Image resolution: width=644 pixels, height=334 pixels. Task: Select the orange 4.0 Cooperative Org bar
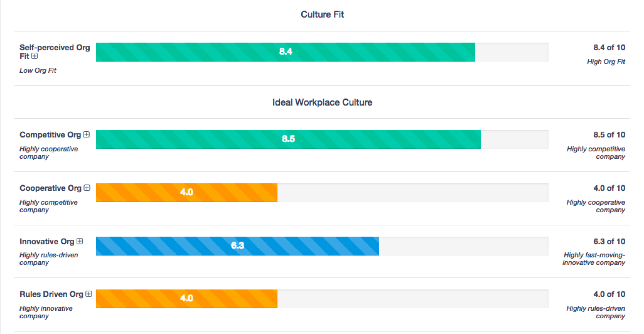(x=186, y=193)
